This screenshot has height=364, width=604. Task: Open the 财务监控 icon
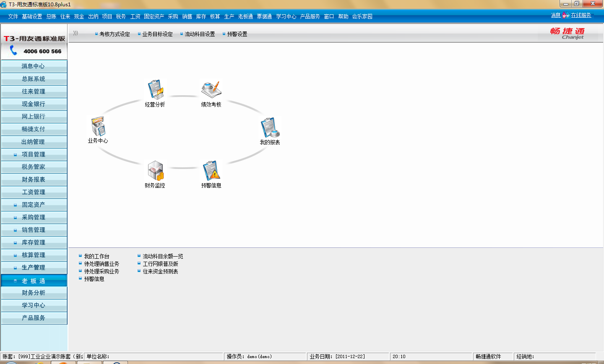155,171
